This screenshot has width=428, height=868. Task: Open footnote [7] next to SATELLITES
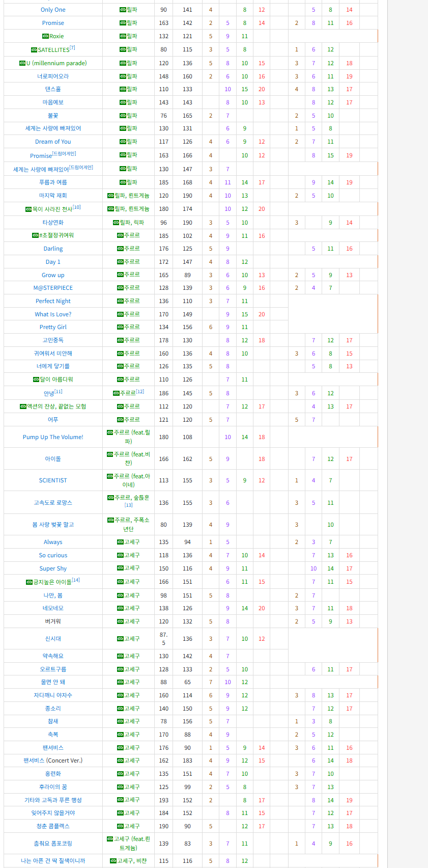72,48
